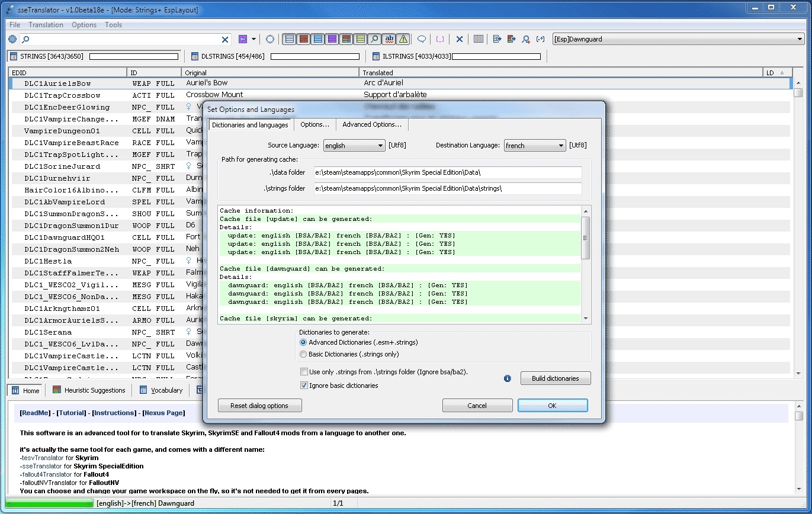Screen dimensions: 812x514
Task: Toggle the blue string filter button
Action: pyautogui.click(x=317, y=39)
